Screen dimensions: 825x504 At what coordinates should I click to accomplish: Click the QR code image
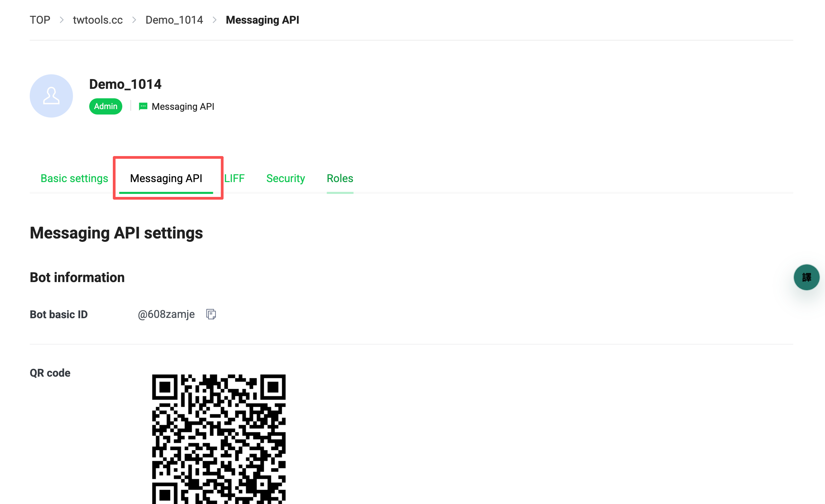pyautogui.click(x=219, y=439)
